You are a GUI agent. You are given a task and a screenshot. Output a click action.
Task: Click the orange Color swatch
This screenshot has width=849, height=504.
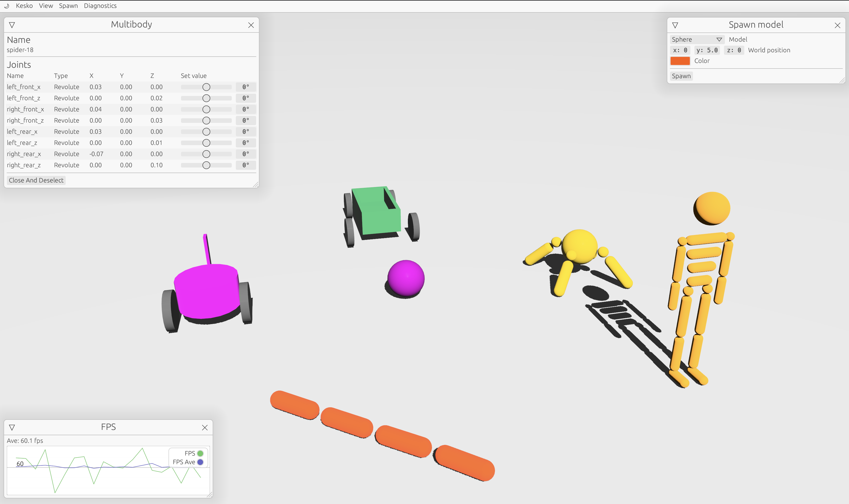pos(680,61)
